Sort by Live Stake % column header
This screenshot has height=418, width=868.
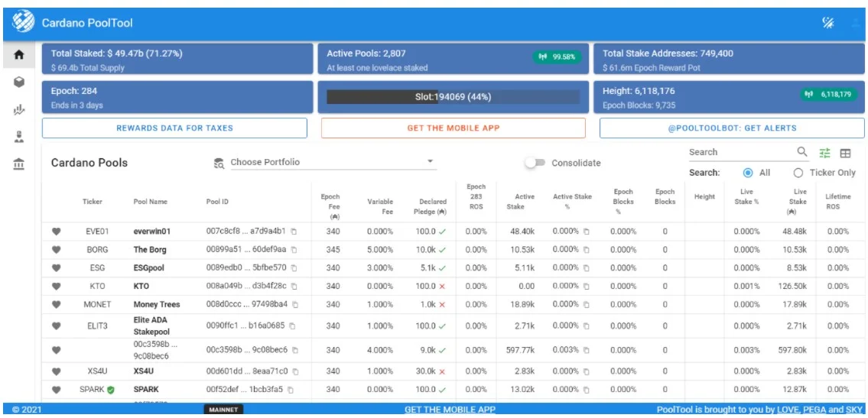746,197
